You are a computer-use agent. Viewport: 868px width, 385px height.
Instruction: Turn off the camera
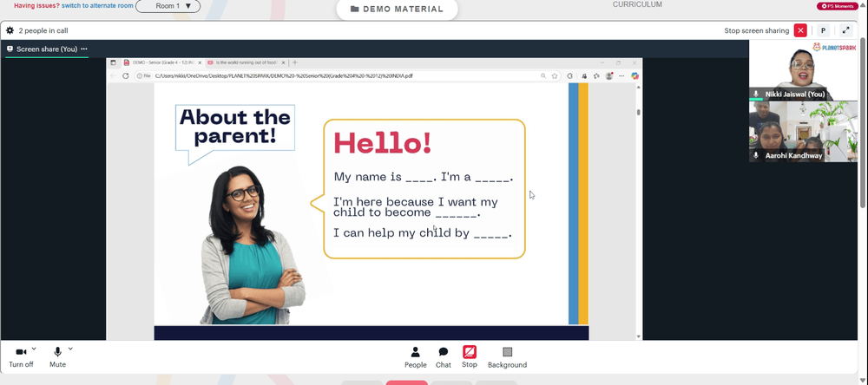(21, 356)
